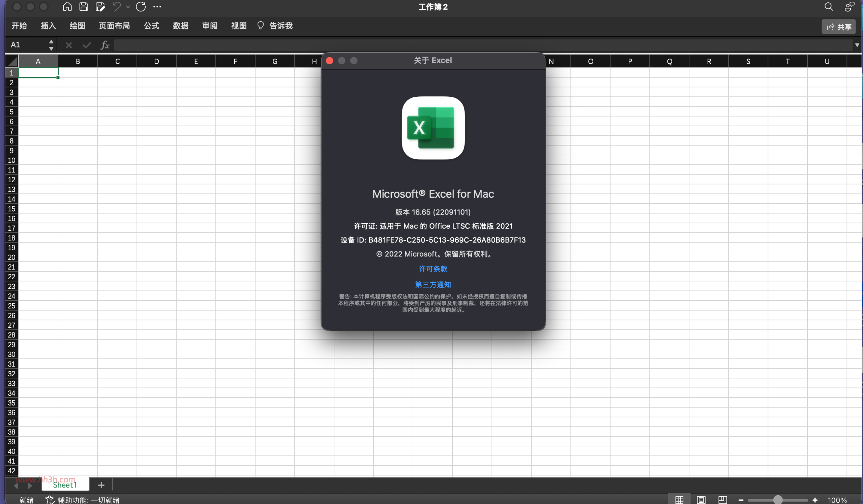Click inside the formula bar field
The image size is (863, 504).
coord(483,45)
